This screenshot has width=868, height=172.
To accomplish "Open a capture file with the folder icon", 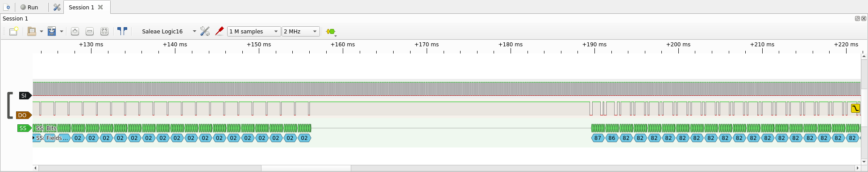I will (x=31, y=31).
